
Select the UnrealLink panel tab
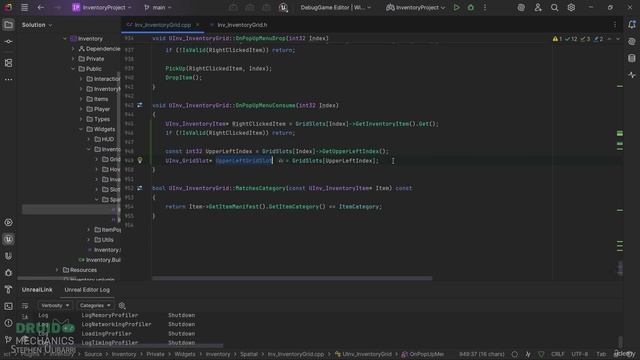coord(37,290)
